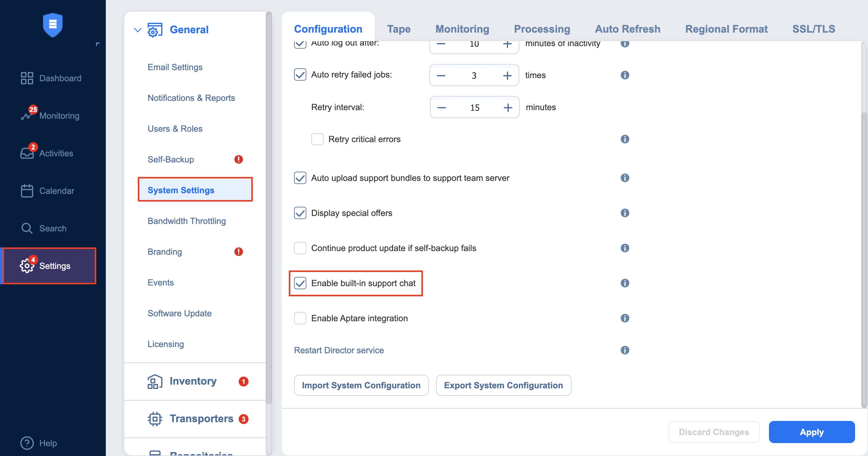Show info for Restart Director service

click(x=625, y=350)
